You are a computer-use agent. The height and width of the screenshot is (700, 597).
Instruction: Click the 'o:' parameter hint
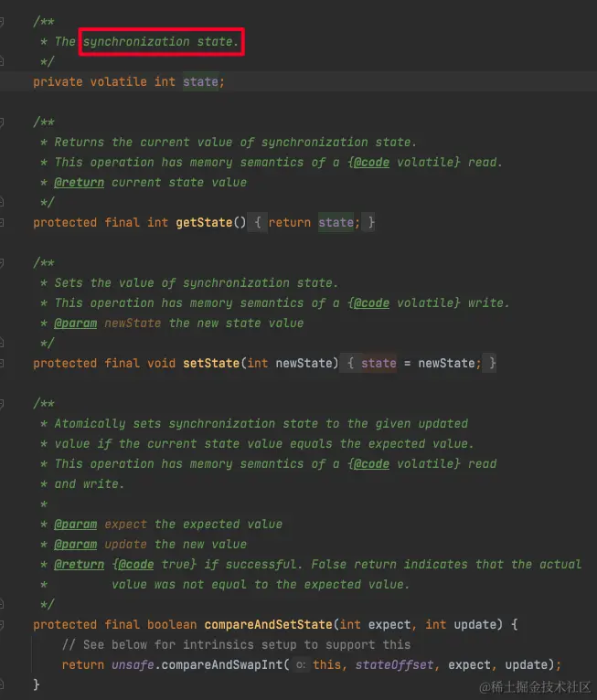[x=301, y=665]
